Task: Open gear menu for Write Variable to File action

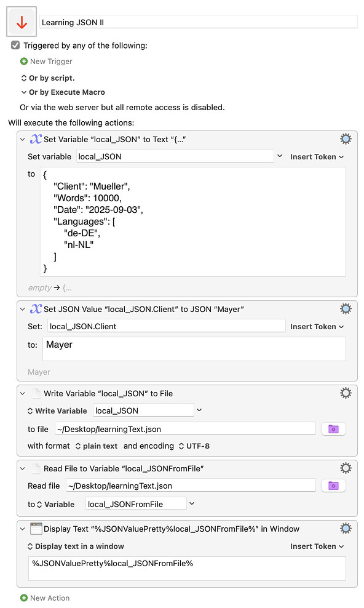Action: pos(346,393)
